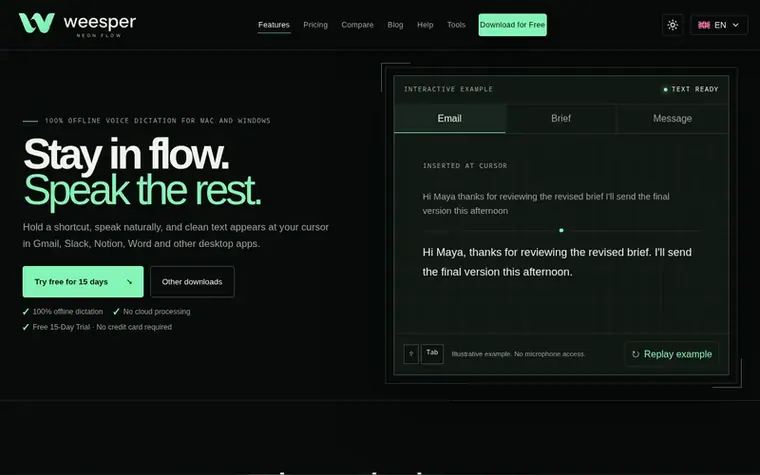Open the Compare nav link
Image resolution: width=760 pixels, height=475 pixels.
357,25
